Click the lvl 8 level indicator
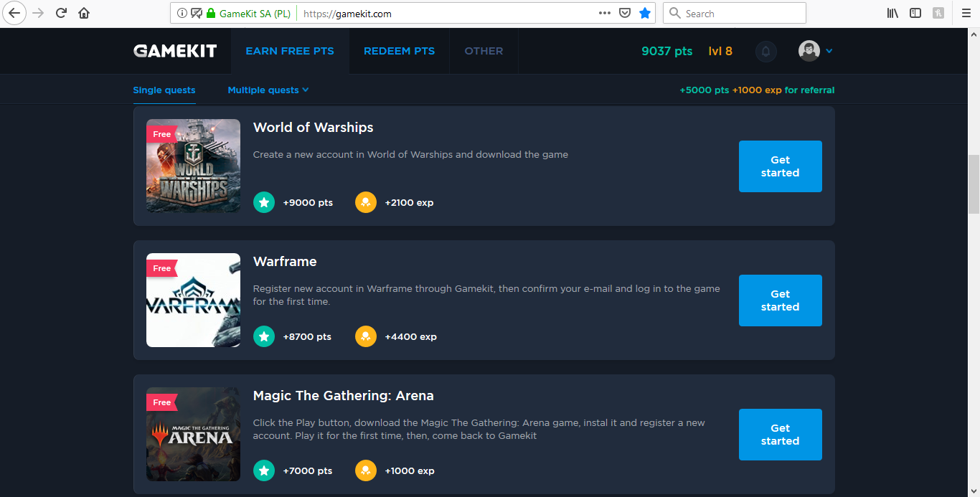 720,51
